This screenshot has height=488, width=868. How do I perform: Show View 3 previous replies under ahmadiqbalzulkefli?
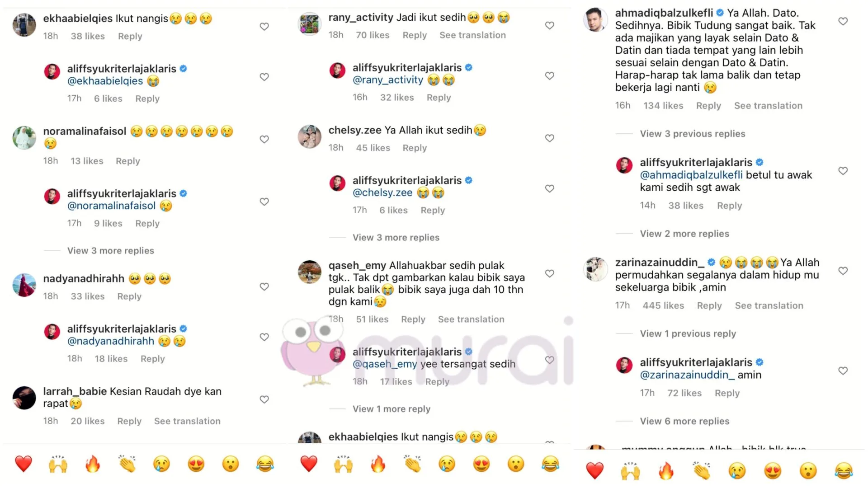pyautogui.click(x=693, y=134)
